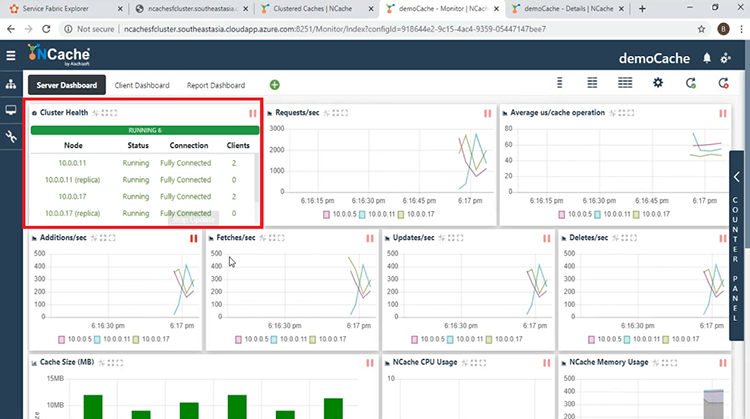Select the 10.0.0.17 (replica) node cell
This screenshot has height=419, width=750.
click(72, 213)
